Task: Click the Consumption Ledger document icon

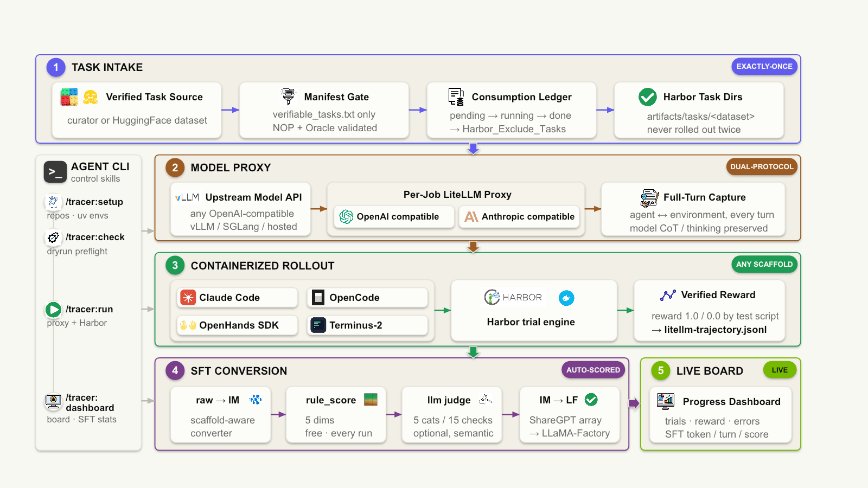Action: 456,97
